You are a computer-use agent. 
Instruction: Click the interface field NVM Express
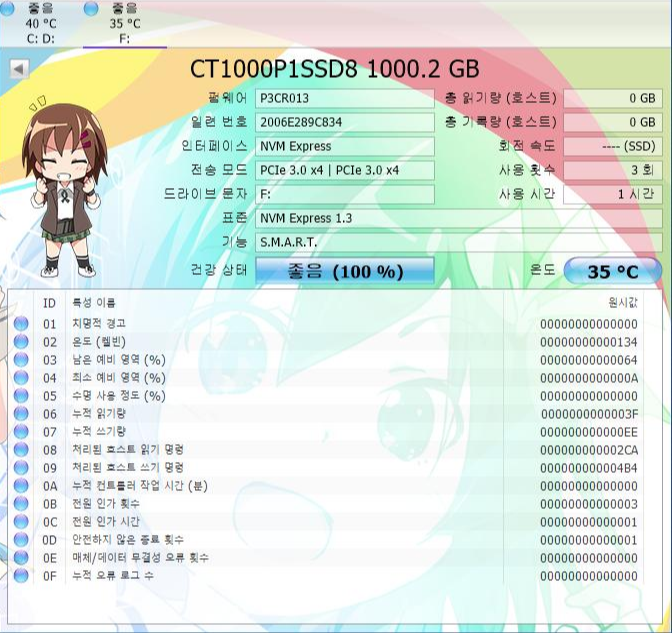point(345,146)
